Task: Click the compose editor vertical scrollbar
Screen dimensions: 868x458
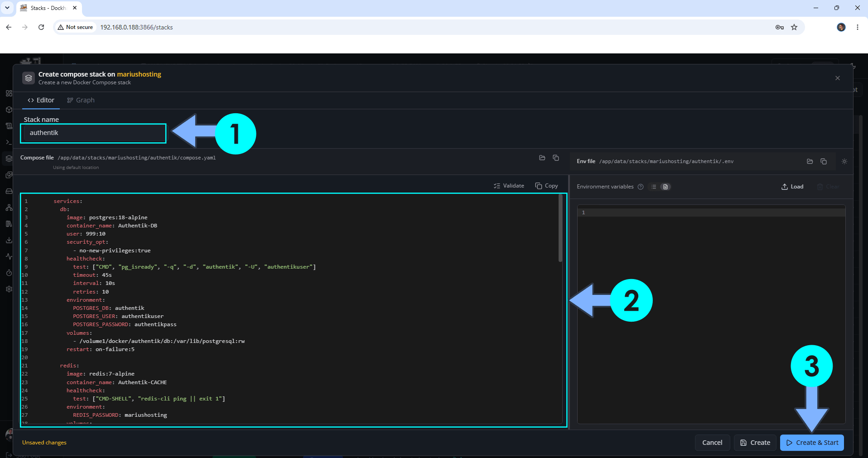Action: [560, 228]
